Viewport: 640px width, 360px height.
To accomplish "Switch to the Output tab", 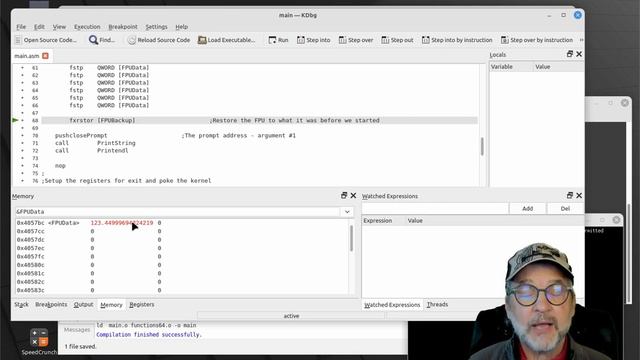I will [83, 304].
